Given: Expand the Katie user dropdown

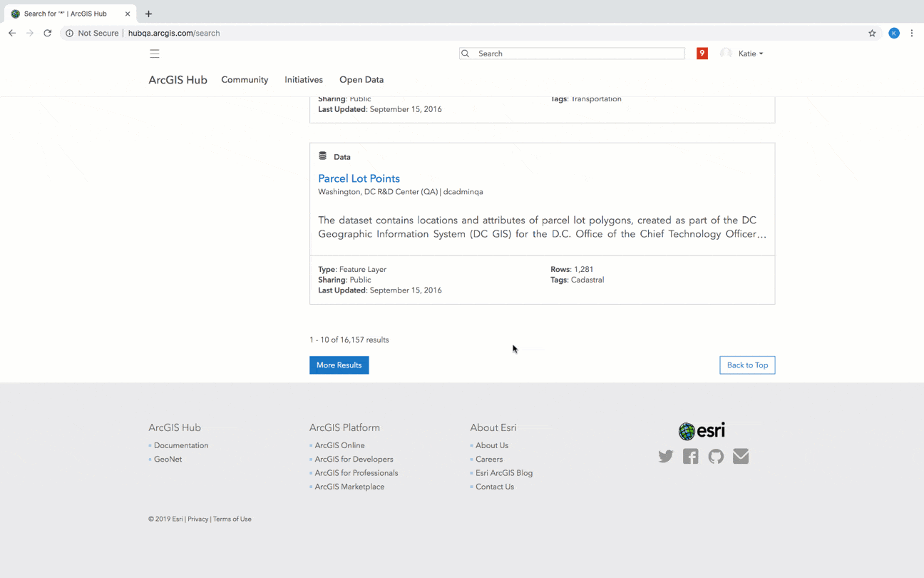Looking at the screenshot, I should click(x=750, y=54).
